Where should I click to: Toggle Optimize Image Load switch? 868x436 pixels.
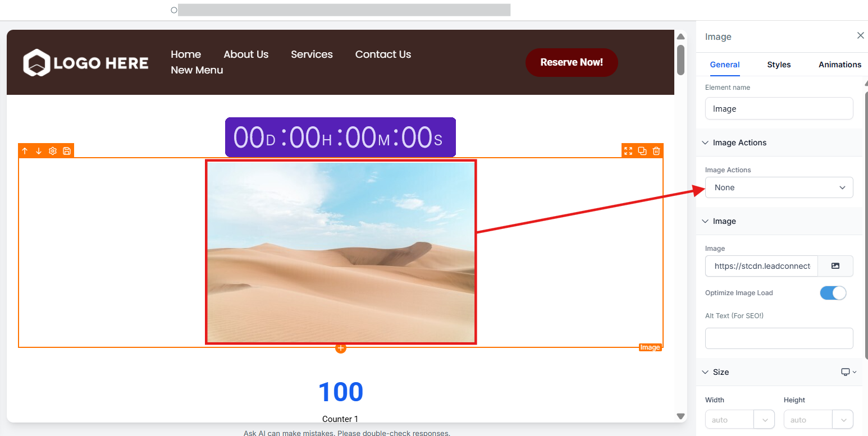click(x=833, y=293)
